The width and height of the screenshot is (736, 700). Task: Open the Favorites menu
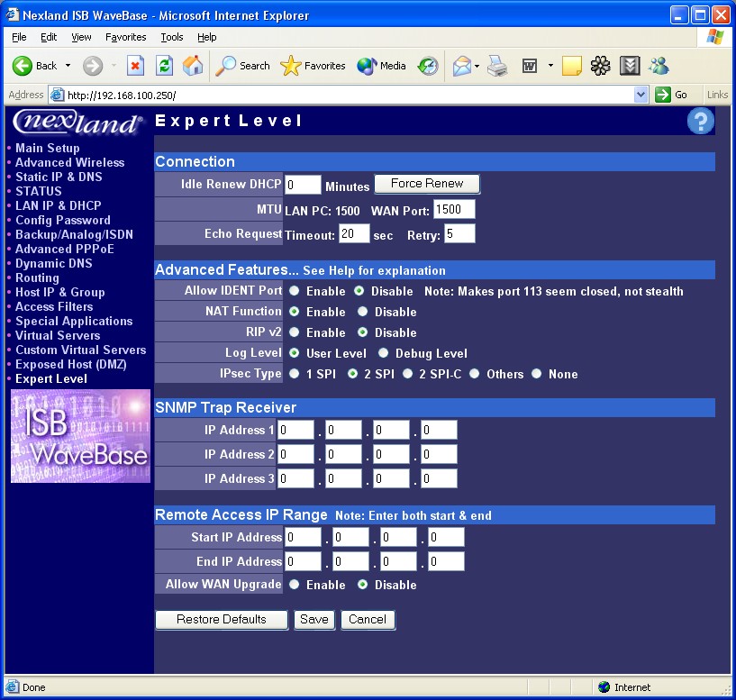126,37
